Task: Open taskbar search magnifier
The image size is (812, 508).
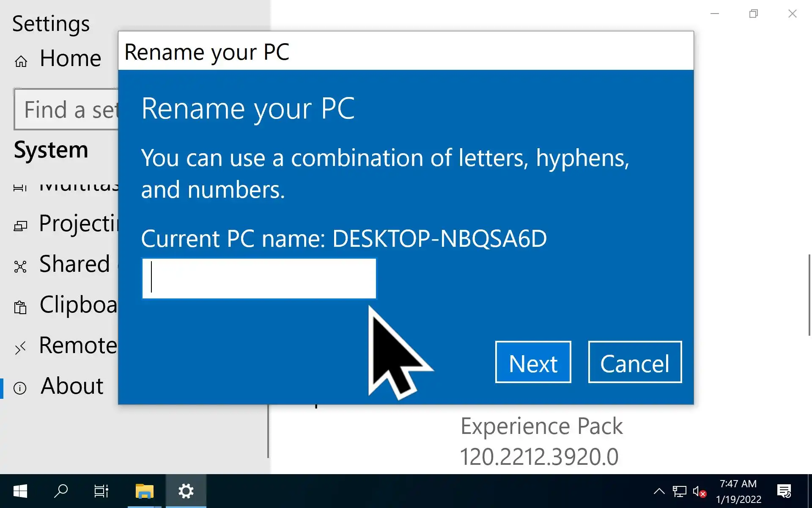Action: coord(61,491)
